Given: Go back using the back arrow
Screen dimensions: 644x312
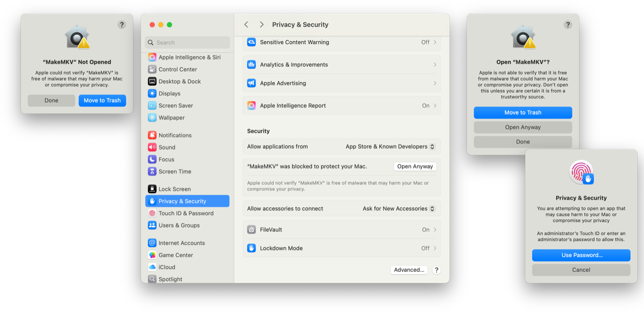Looking at the screenshot, I should [246, 25].
